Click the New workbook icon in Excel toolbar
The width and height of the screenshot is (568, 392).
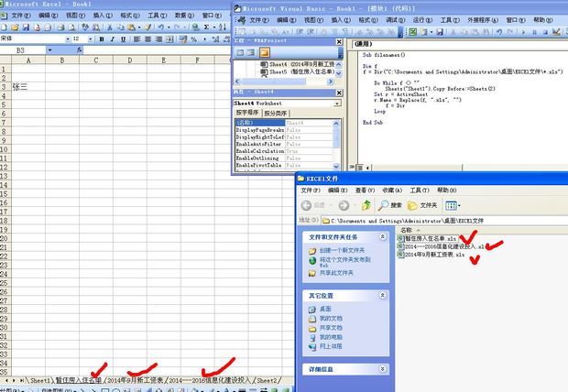coord(4,27)
